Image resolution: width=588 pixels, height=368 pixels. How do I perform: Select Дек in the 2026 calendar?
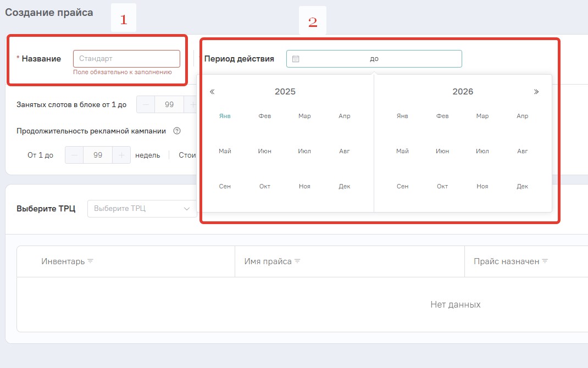pyautogui.click(x=522, y=187)
